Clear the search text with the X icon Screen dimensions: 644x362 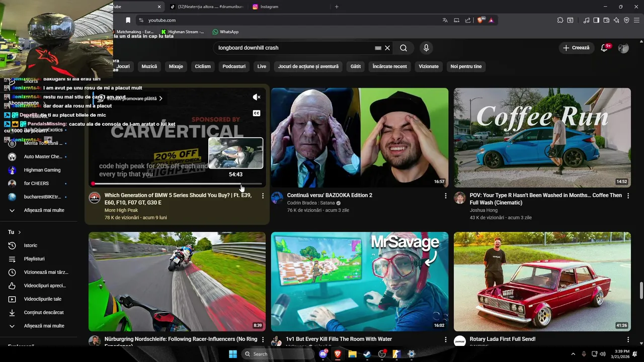[387, 48]
